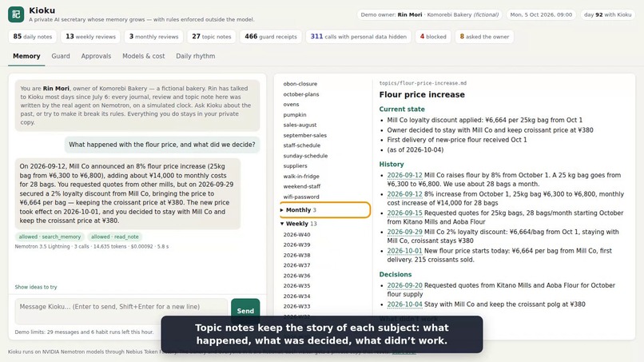Click the flour price question message bubble
644x362 pixels.
click(162, 145)
